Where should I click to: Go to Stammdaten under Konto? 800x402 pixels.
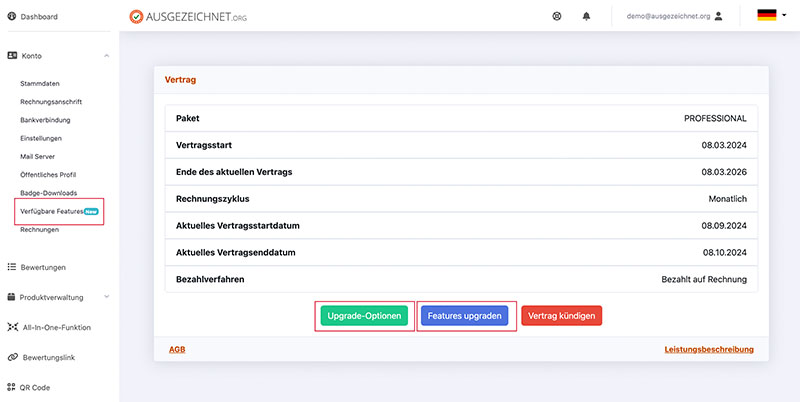point(40,83)
